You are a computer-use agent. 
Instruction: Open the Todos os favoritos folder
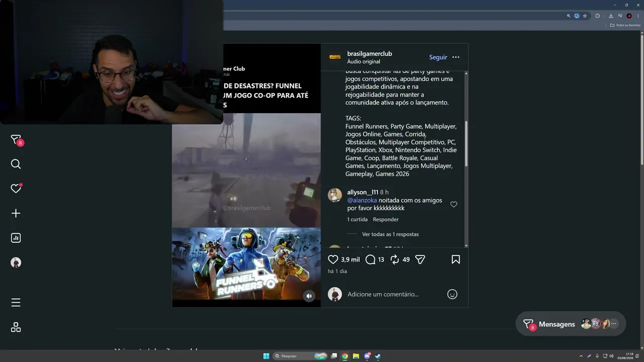coord(625,25)
